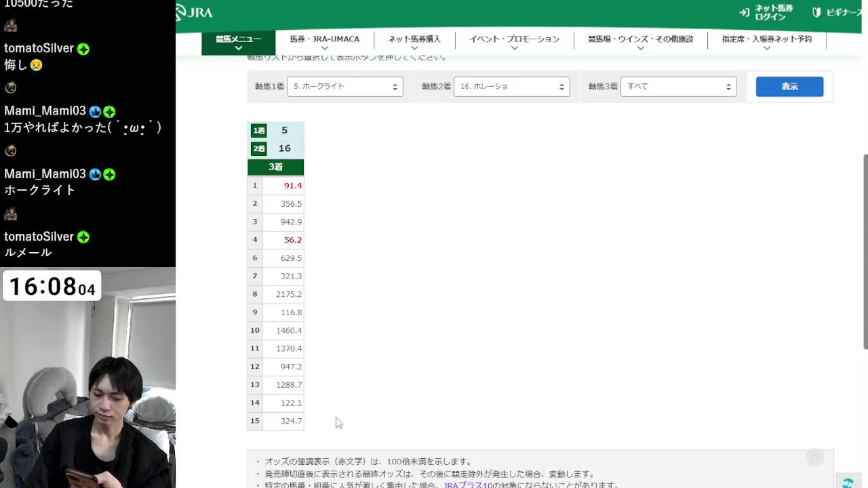868x488 pixels.
Task: Open the JRAプラス10 link
Action: coord(467,485)
